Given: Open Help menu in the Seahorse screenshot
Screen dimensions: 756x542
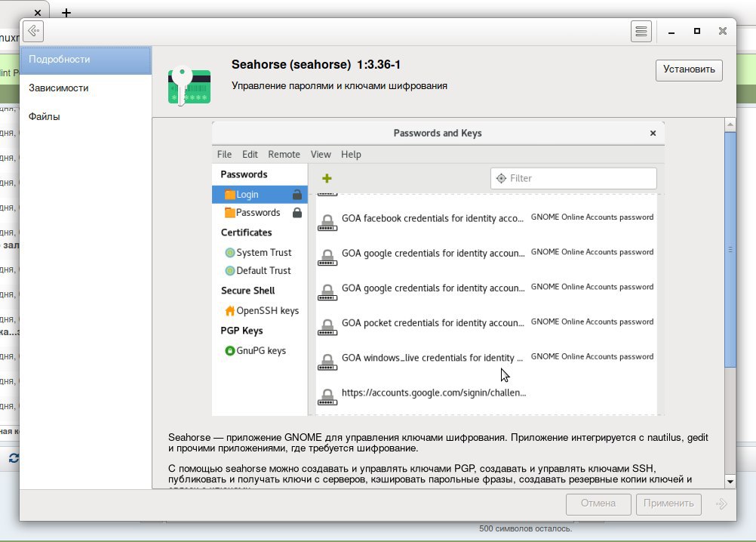Looking at the screenshot, I should (x=351, y=154).
